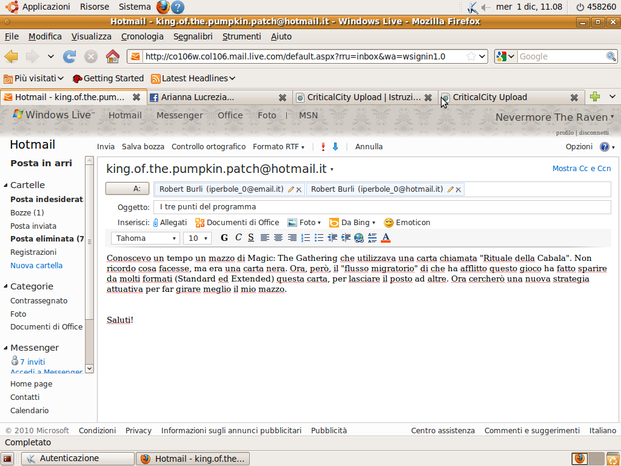The height and width of the screenshot is (466, 621).
Task: Edit the iperbole_0@hotmail.it recipient
Action: [x=450, y=190]
